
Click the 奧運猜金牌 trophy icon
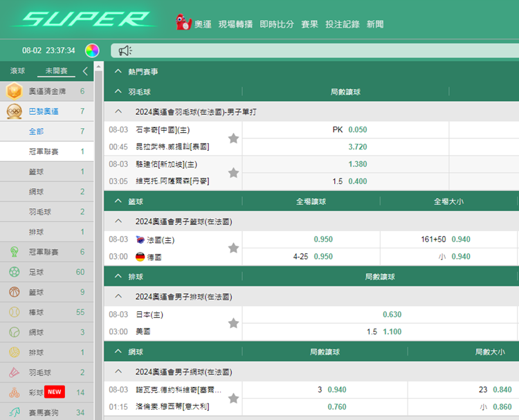pos(15,91)
